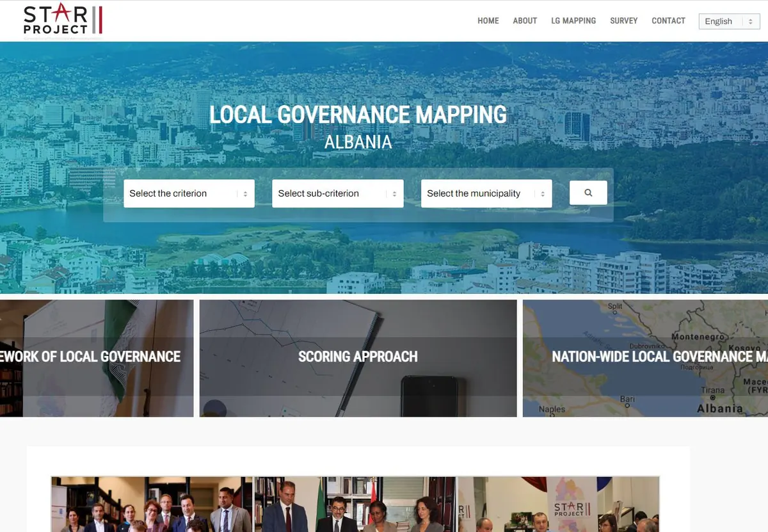The height and width of the screenshot is (532, 768).
Task: Click the magnifying glass search icon
Action: point(588,193)
